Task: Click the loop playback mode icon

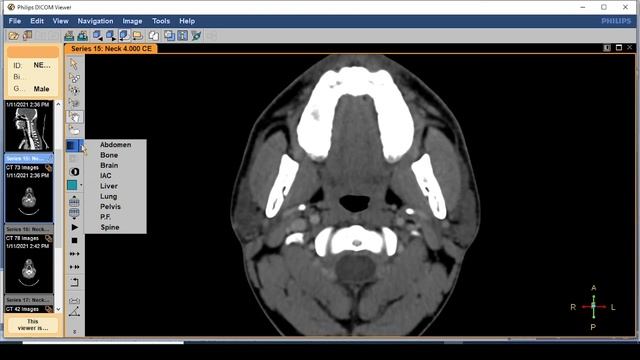Action: click(74, 282)
